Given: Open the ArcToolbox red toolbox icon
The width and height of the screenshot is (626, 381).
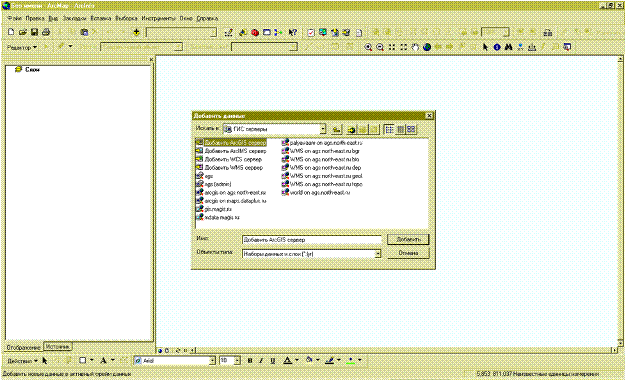Looking at the screenshot, I should (255, 32).
